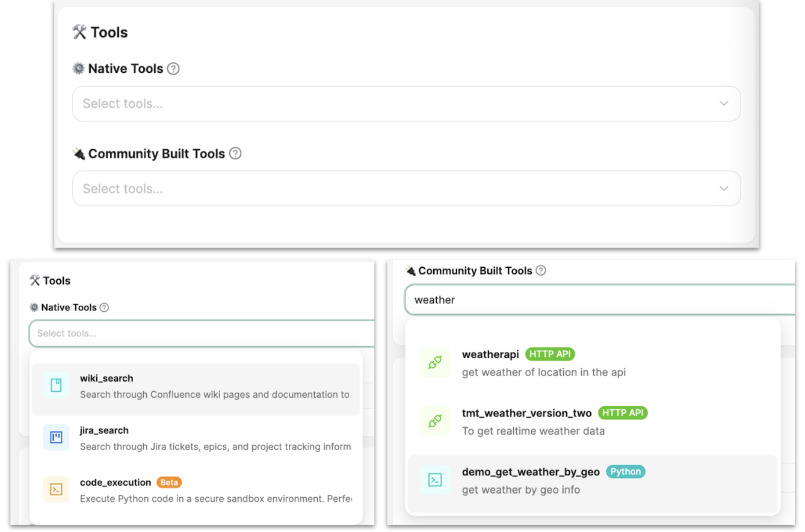Expand the closed Native Tools dropdown chevron

click(724, 104)
